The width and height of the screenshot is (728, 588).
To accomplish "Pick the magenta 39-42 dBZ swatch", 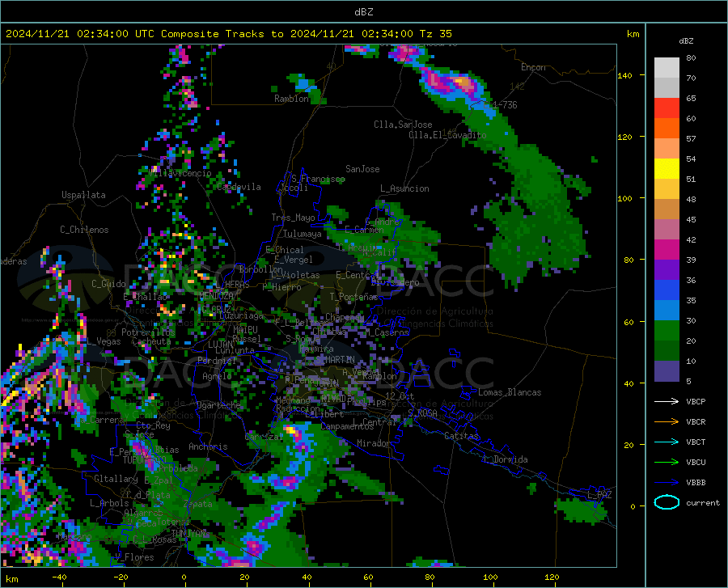I will pyautogui.click(x=667, y=250).
